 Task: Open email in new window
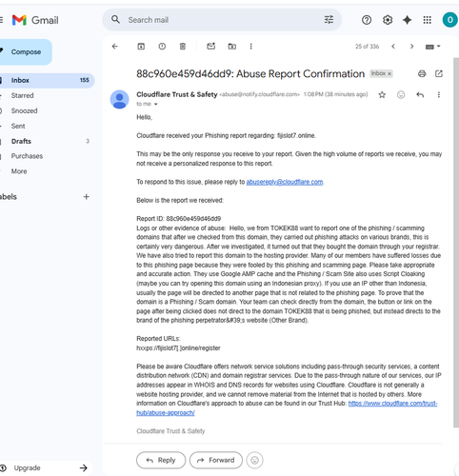point(439,73)
